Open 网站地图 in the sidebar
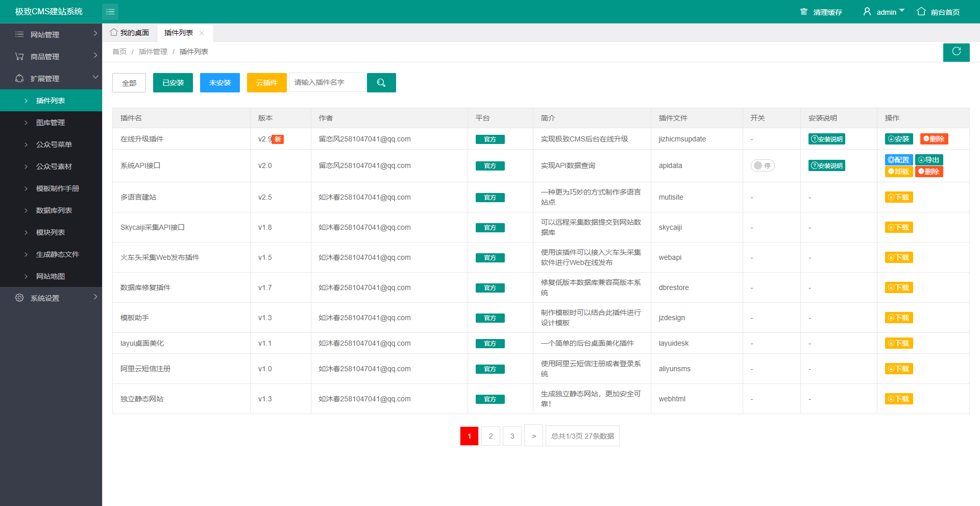The image size is (980, 506). pos(51,276)
